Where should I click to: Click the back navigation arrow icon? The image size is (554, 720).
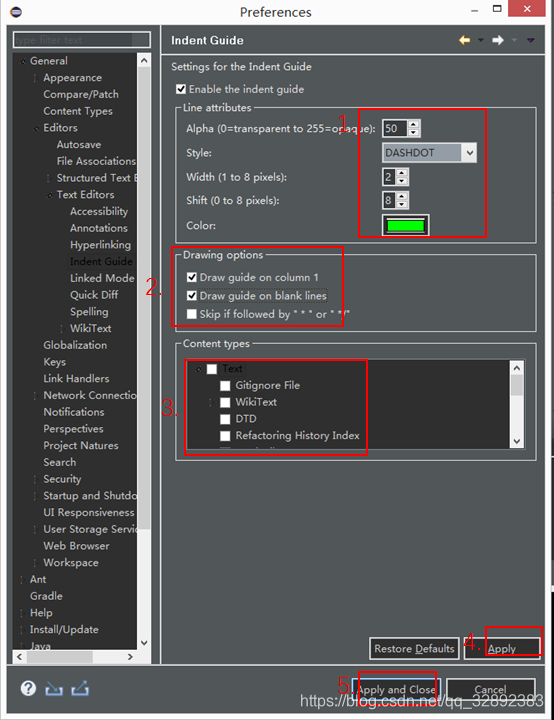pyautogui.click(x=464, y=40)
